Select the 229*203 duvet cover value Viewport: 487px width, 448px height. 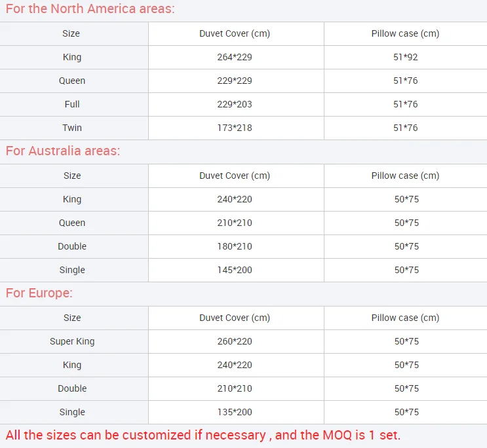click(235, 104)
